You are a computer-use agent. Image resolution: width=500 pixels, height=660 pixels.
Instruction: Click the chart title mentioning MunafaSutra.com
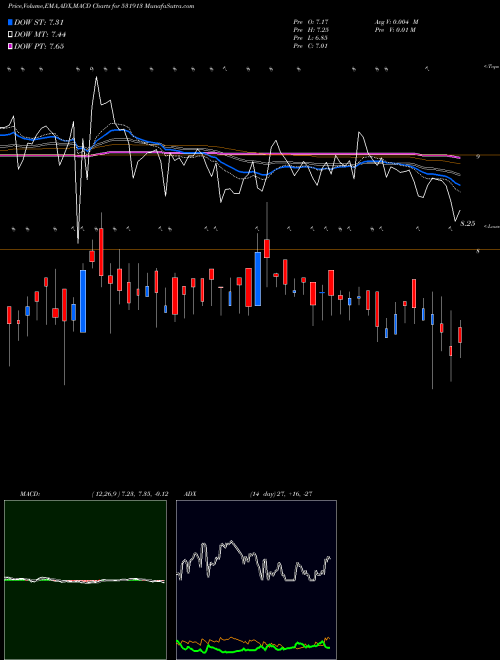pyautogui.click(x=101, y=6)
